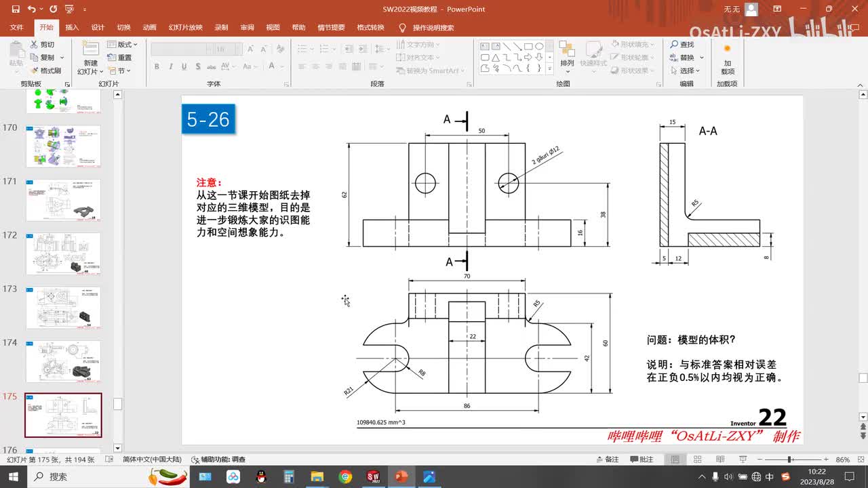The image size is (868, 488).
Task: Click the Comments (批注) button in status bar
Action: pos(641,459)
